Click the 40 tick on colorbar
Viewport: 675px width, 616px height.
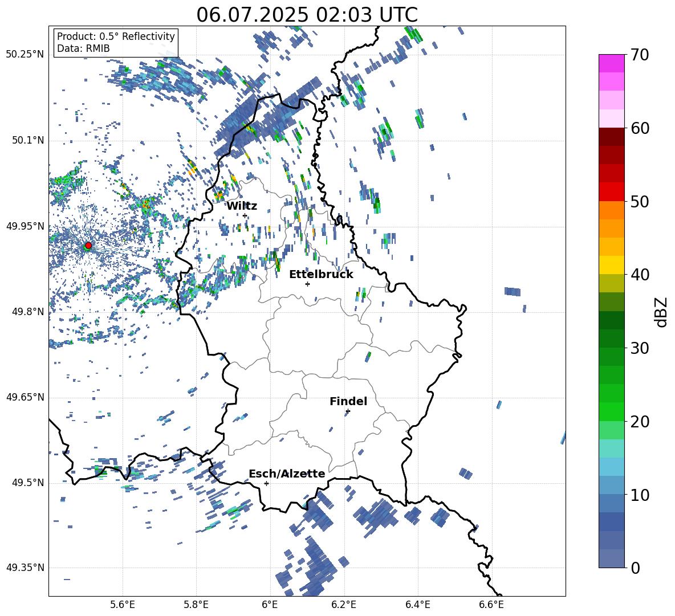pos(640,275)
